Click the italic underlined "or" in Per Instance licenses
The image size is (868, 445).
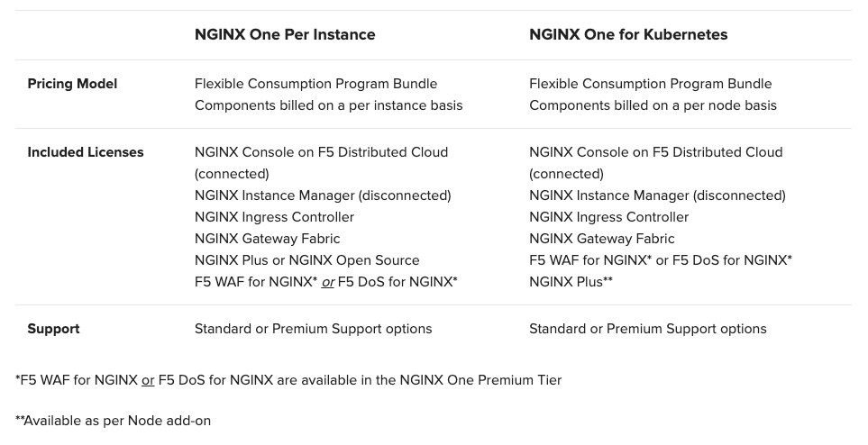click(328, 282)
